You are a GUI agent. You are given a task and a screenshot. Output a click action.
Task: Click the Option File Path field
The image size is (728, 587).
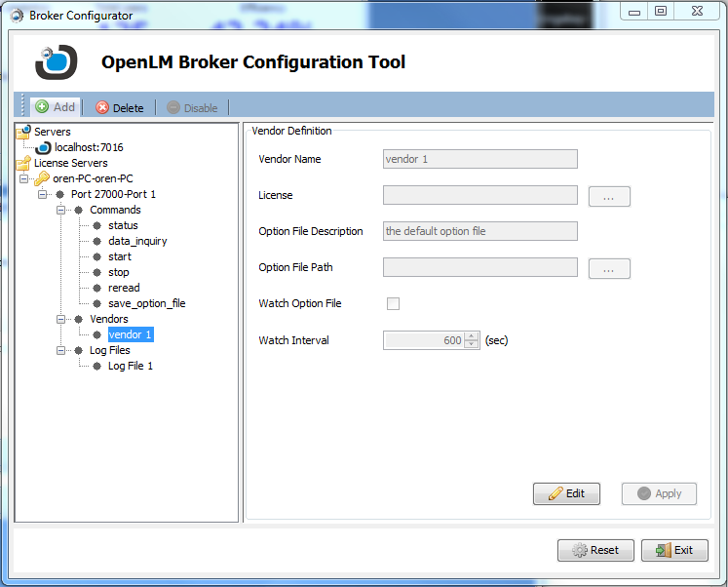(480, 267)
